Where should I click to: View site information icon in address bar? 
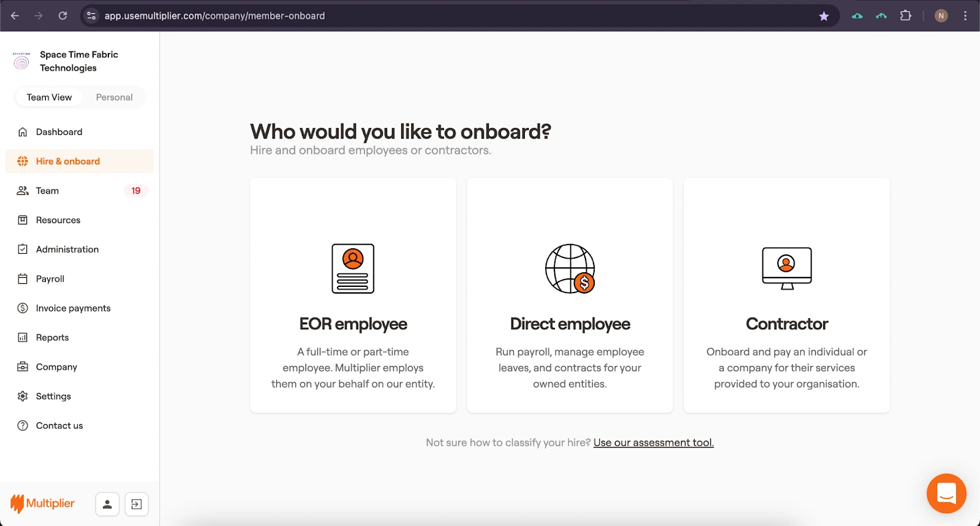coord(91,16)
